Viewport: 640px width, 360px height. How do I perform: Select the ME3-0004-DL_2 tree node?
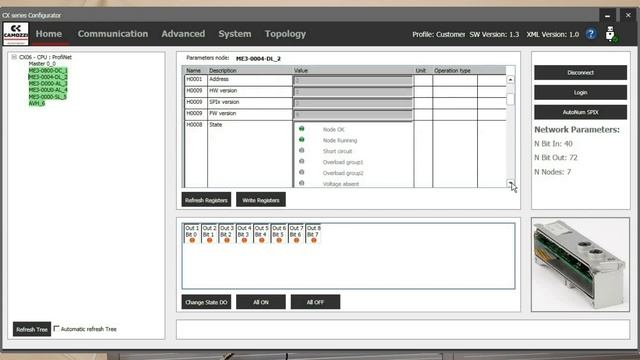(x=48, y=77)
